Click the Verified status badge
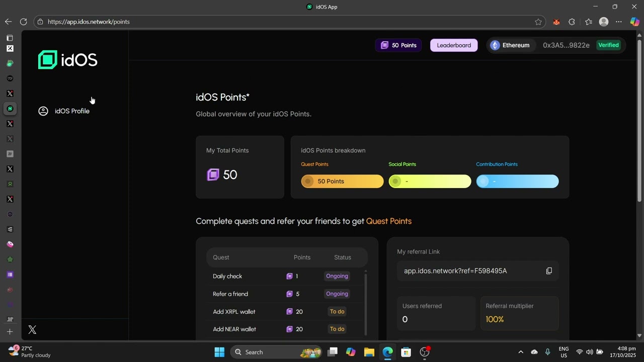This screenshot has height=362, width=644. click(x=608, y=45)
